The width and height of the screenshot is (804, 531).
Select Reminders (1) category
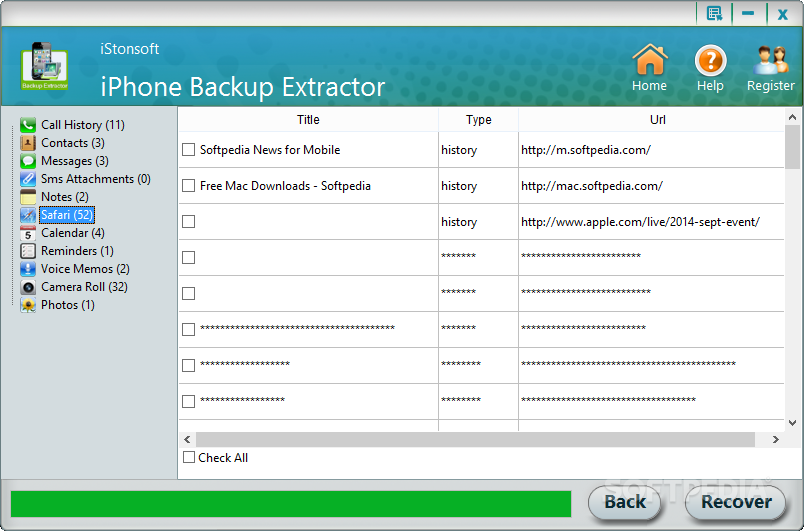[x=77, y=251]
